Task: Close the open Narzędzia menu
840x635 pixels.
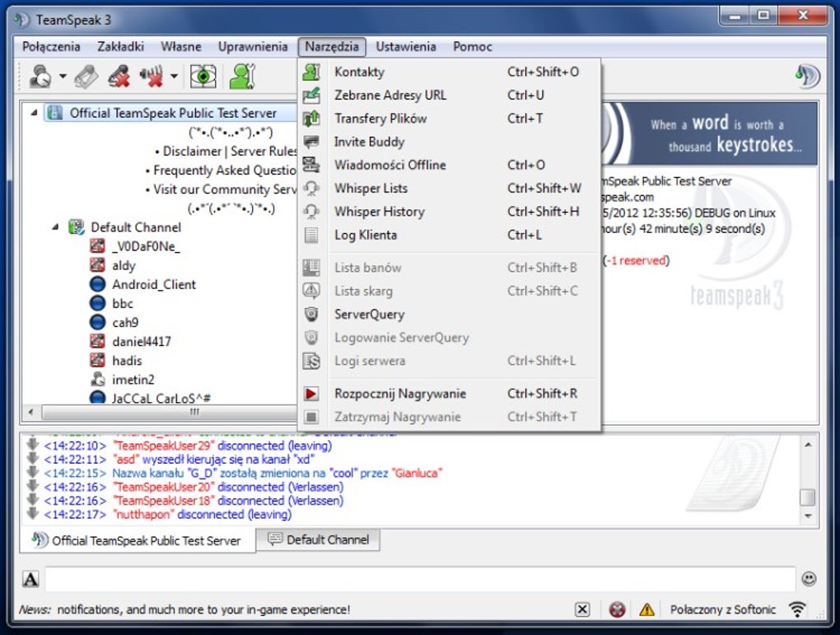Action: click(x=332, y=47)
